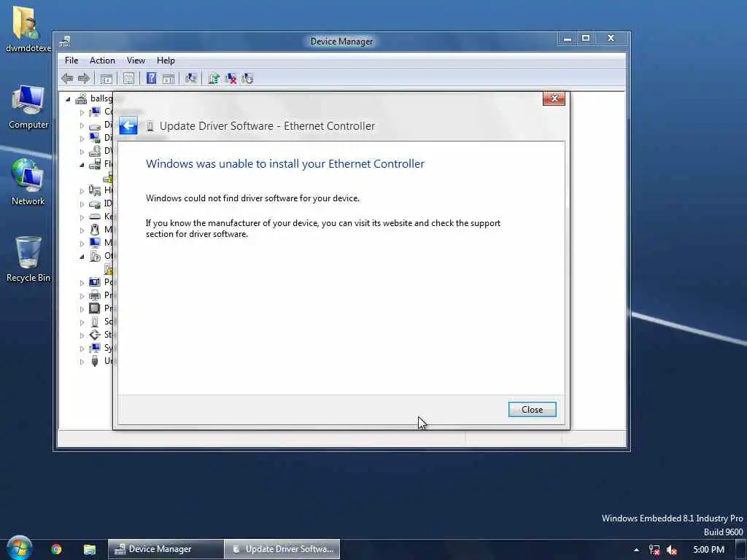Minimize the Device Manager window
The width and height of the screenshot is (747, 560).
point(568,38)
